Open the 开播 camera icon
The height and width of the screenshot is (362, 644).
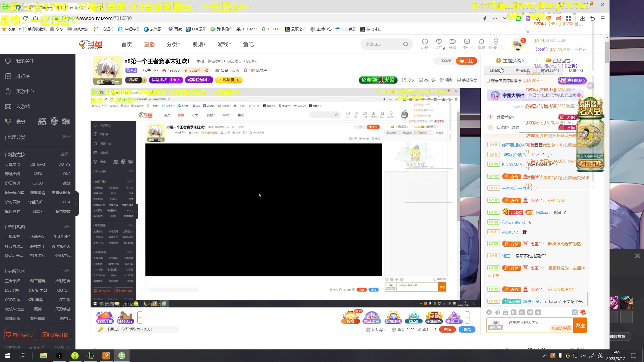click(x=452, y=44)
